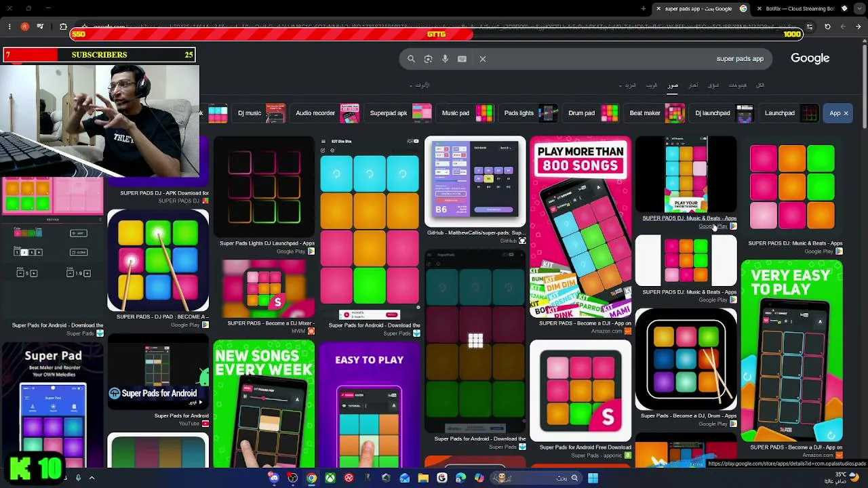Open site settings icon in address bar
The width and height of the screenshot is (868, 488).
tap(810, 27)
